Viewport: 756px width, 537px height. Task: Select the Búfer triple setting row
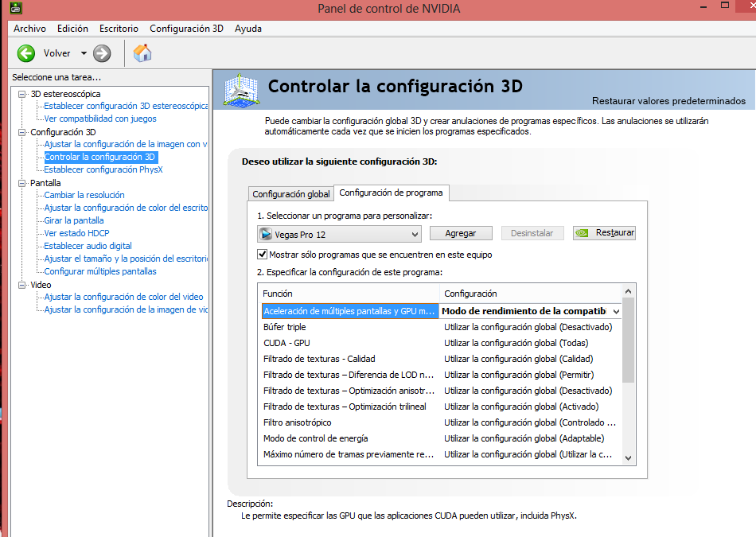[x=441, y=327]
